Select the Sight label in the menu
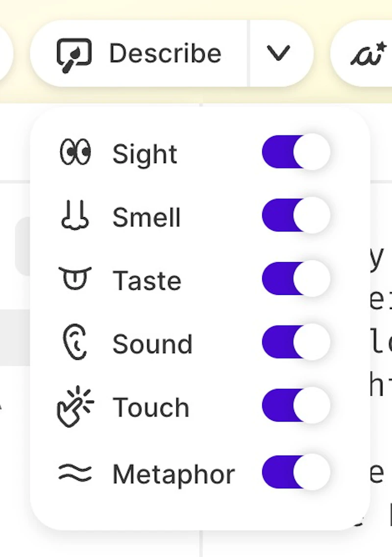 tap(145, 154)
